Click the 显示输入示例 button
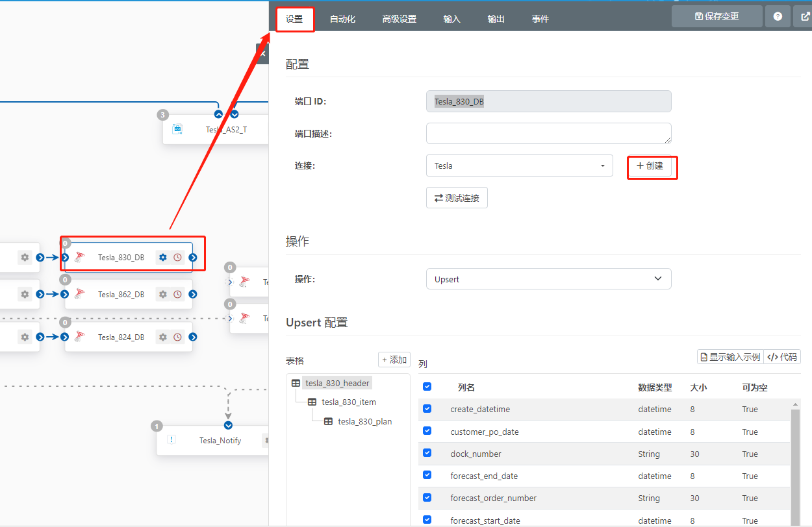Viewport: 812px width, 527px height. click(730, 357)
